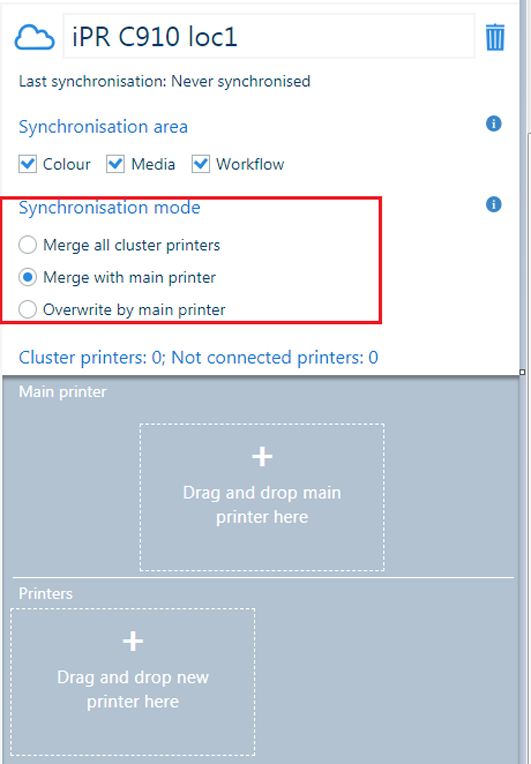531x764 pixels.
Task: Edit the cluster name field iPR C910 loc1
Action: tap(268, 37)
